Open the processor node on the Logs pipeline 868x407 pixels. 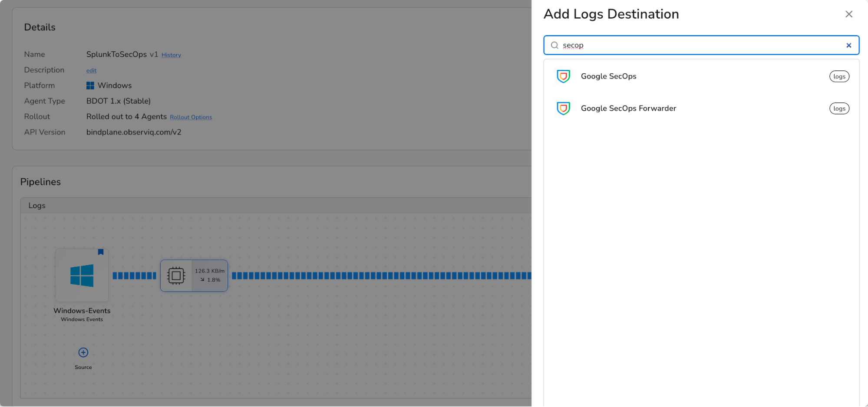(x=177, y=276)
